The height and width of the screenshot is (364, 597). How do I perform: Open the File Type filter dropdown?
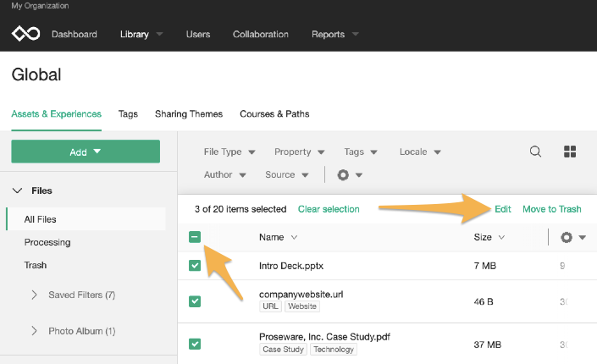point(229,152)
